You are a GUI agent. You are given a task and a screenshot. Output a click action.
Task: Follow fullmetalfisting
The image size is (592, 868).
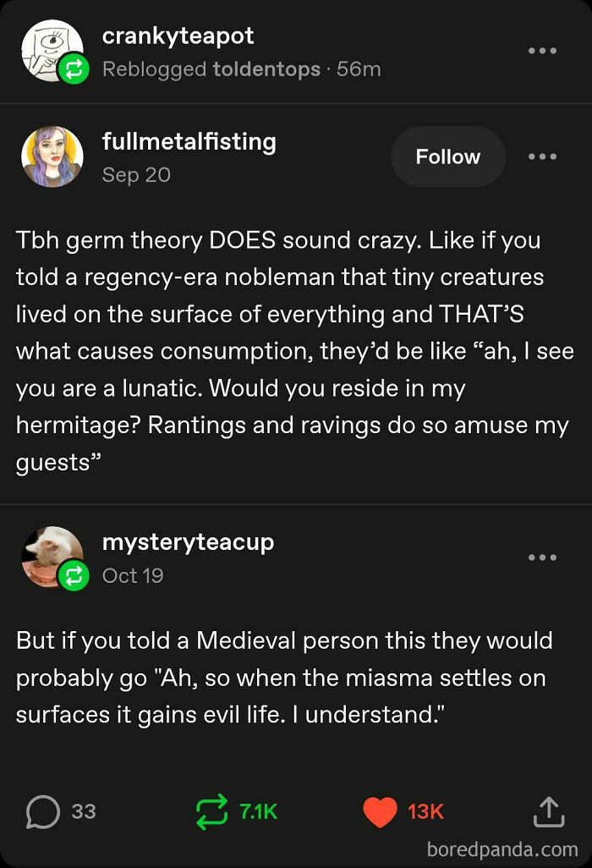tap(447, 157)
